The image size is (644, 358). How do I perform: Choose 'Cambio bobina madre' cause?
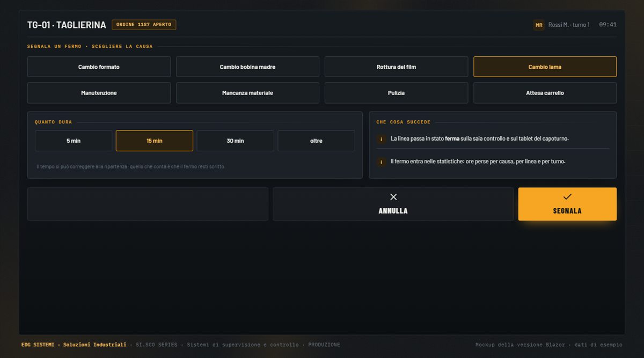pyautogui.click(x=247, y=67)
